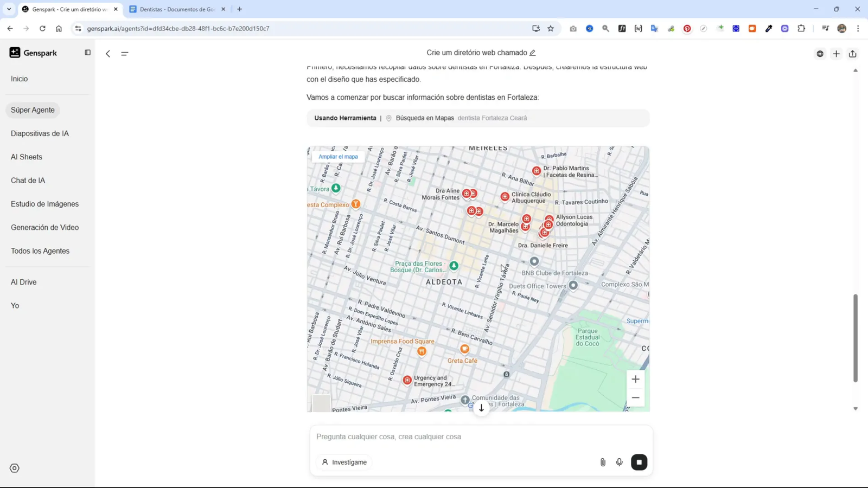Start a new chat with the plus icon
Screen dimensions: 868x488
[836, 54]
